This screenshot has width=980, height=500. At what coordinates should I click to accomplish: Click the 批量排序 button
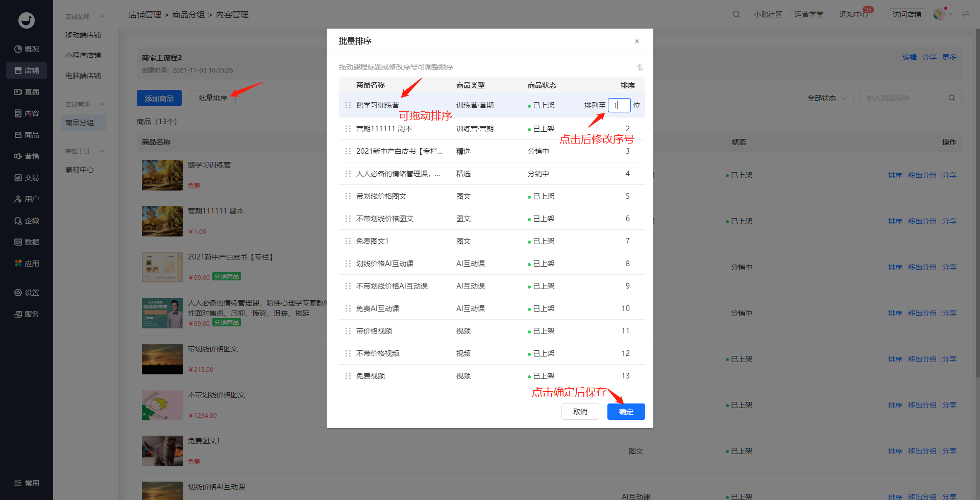click(x=213, y=98)
